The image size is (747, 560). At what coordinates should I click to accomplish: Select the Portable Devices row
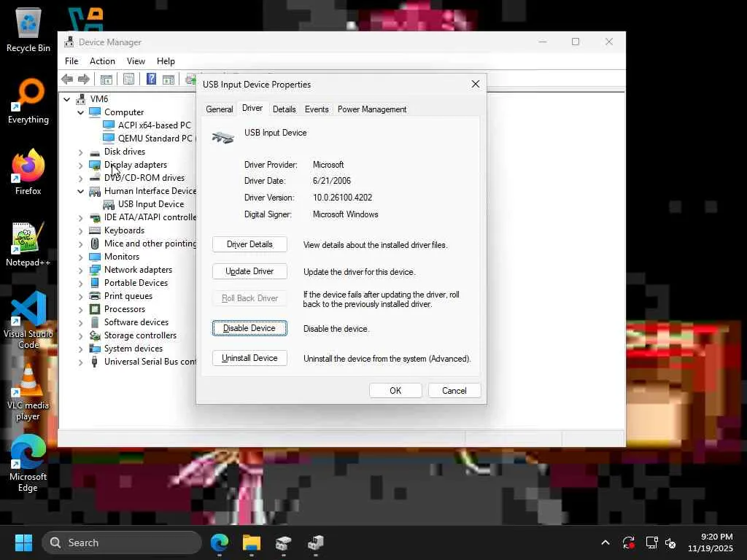[x=128, y=283]
